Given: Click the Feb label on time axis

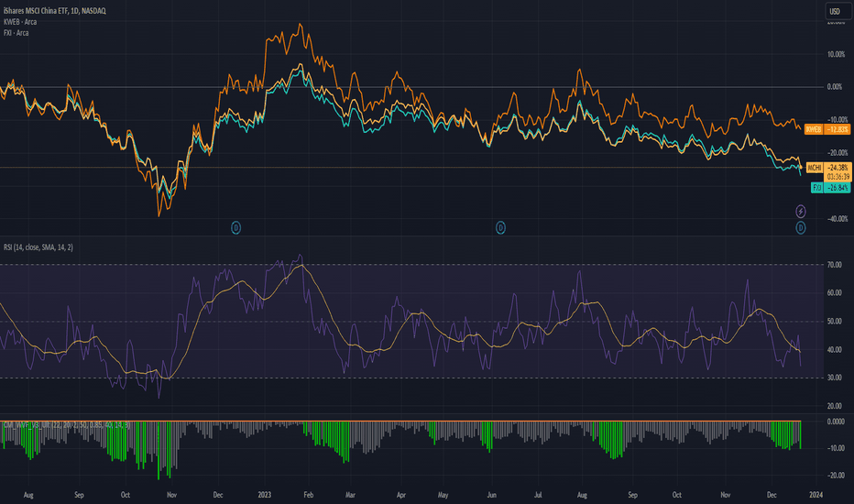Looking at the screenshot, I should coord(308,495).
